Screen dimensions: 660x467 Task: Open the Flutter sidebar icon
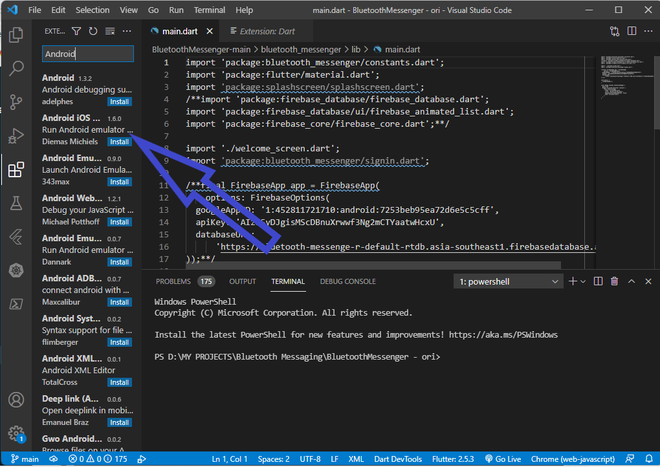click(16, 237)
